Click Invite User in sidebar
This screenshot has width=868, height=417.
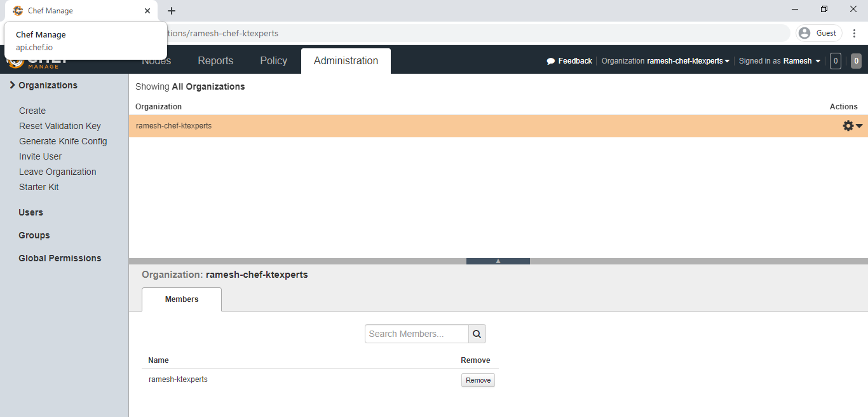tap(40, 156)
